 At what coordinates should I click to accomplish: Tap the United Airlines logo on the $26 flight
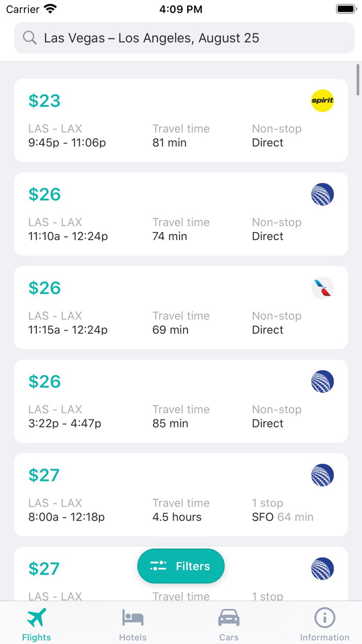point(322,194)
